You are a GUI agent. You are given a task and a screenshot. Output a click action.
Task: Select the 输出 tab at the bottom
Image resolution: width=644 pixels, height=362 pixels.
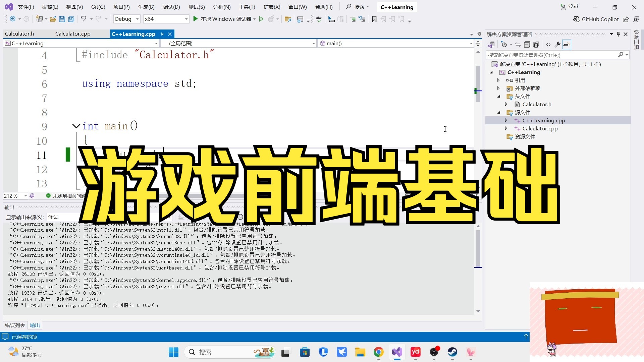tap(35, 325)
